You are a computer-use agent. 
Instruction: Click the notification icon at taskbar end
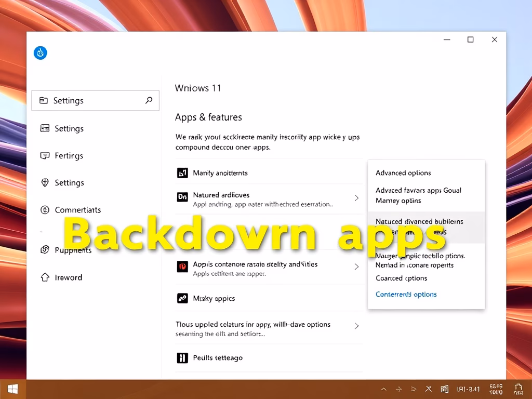tap(518, 389)
